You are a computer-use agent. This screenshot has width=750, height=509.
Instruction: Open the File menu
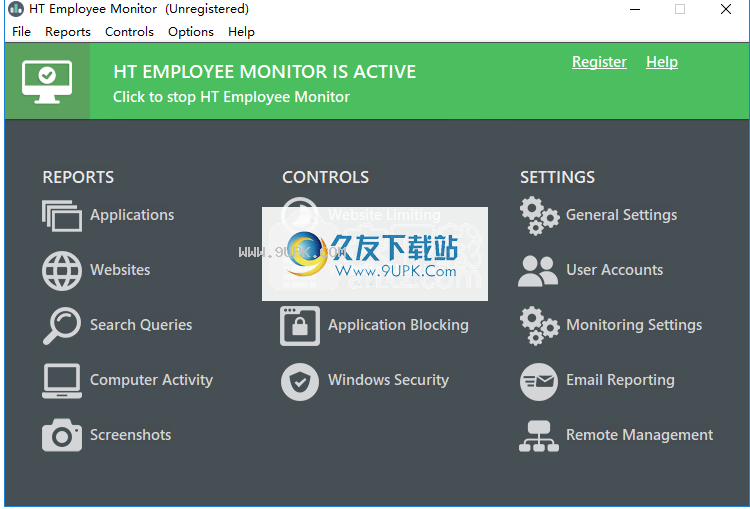click(22, 32)
